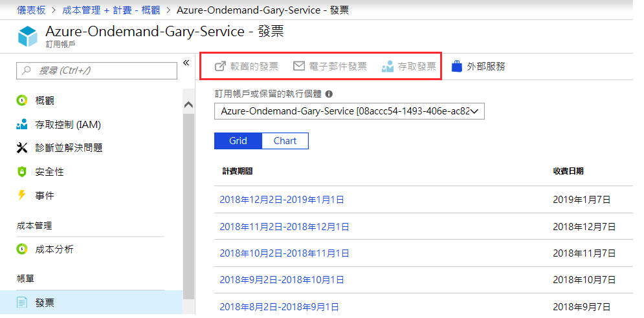This screenshot has height=318, width=644.
Task: Click 電子郵件發票 toolbar button
Action: [x=330, y=66]
